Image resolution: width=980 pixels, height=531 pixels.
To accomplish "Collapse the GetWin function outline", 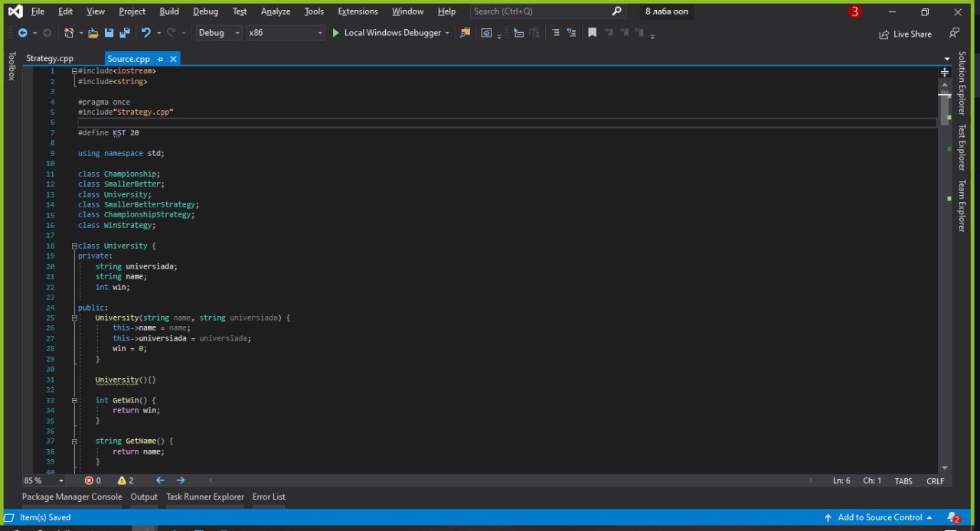I will pos(74,400).
